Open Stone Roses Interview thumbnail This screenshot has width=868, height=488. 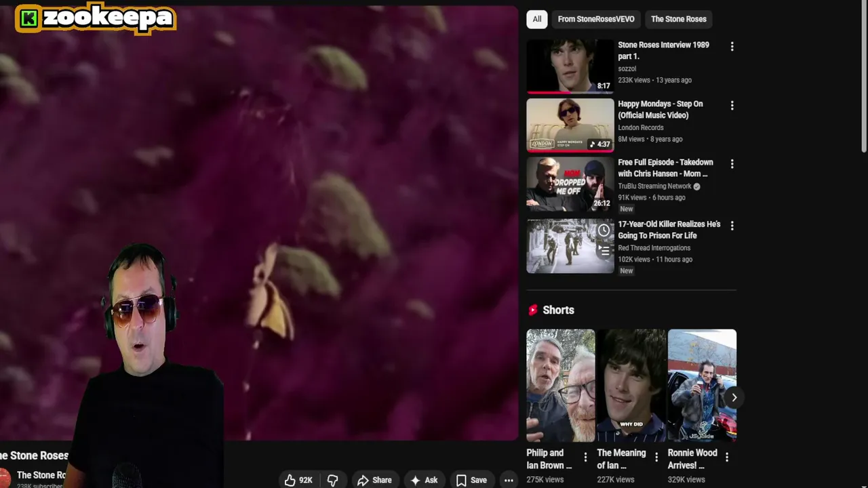pos(570,66)
